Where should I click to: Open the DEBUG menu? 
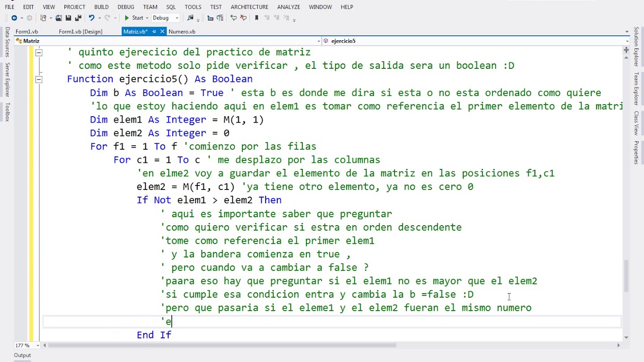pyautogui.click(x=126, y=7)
